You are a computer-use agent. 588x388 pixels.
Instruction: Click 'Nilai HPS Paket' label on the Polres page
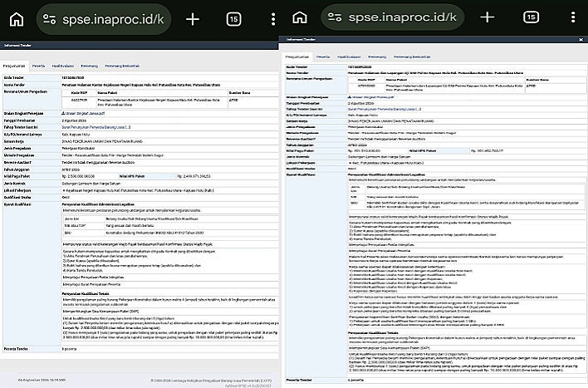(x=423, y=151)
